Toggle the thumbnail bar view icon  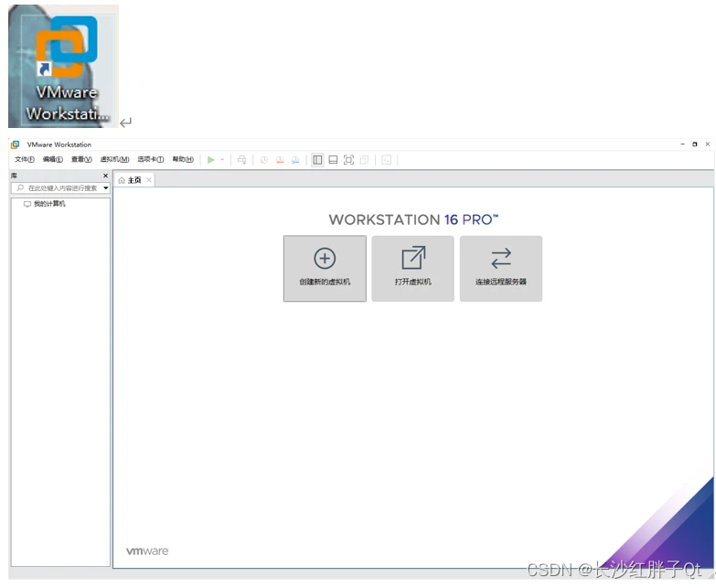coord(334,160)
